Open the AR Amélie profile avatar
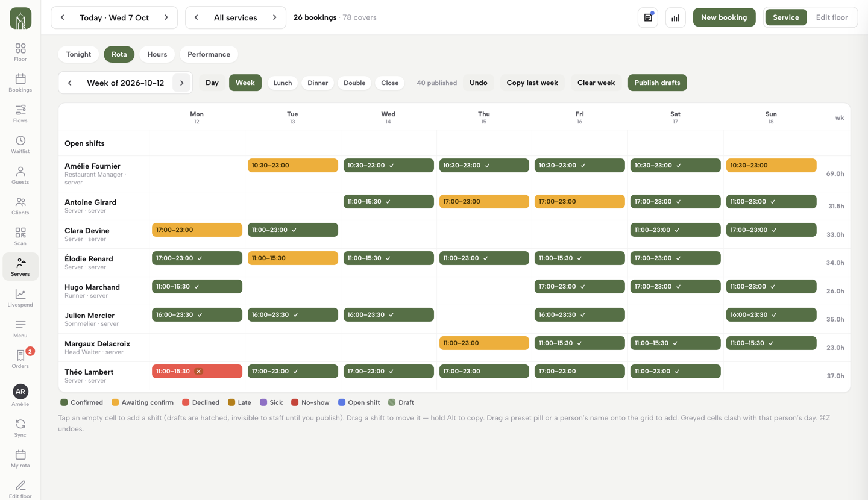This screenshot has width=868, height=500. point(20,392)
